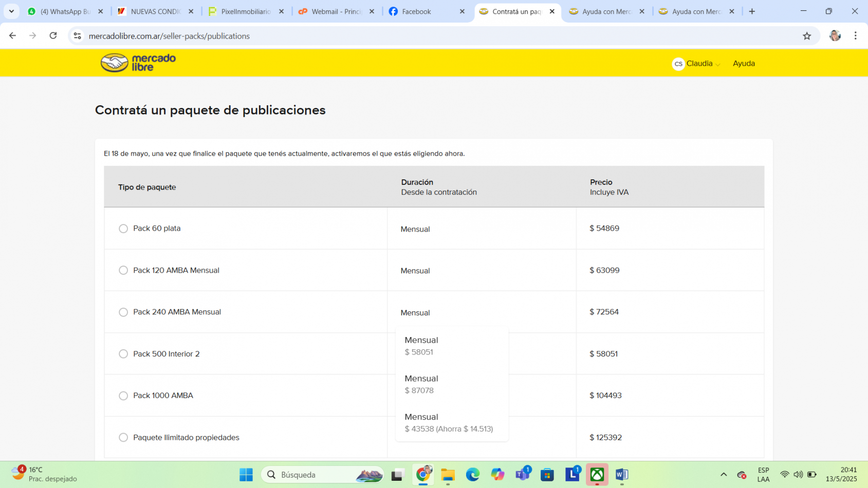Click the Tipo de paquete column header
This screenshot has height=488, width=868.
click(147, 187)
